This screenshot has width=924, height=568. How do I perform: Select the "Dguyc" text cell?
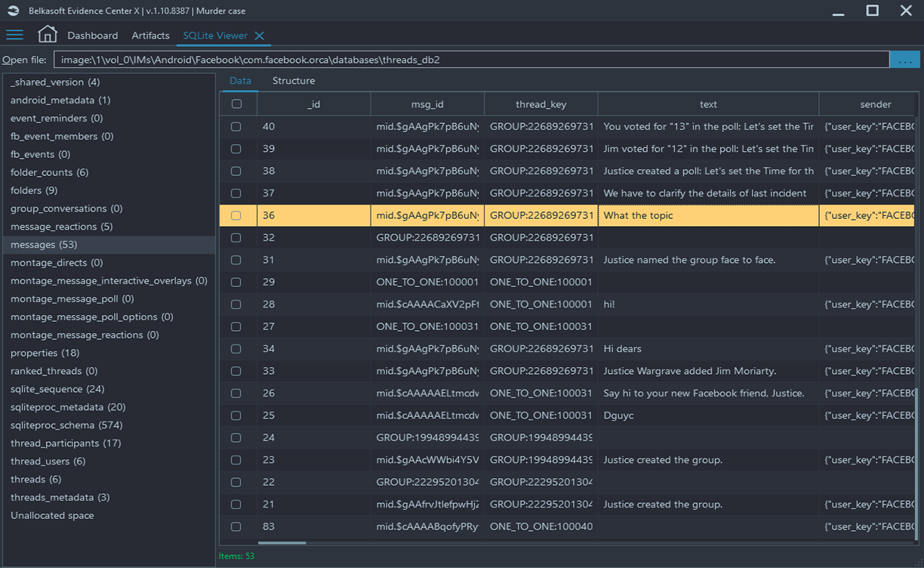click(708, 415)
